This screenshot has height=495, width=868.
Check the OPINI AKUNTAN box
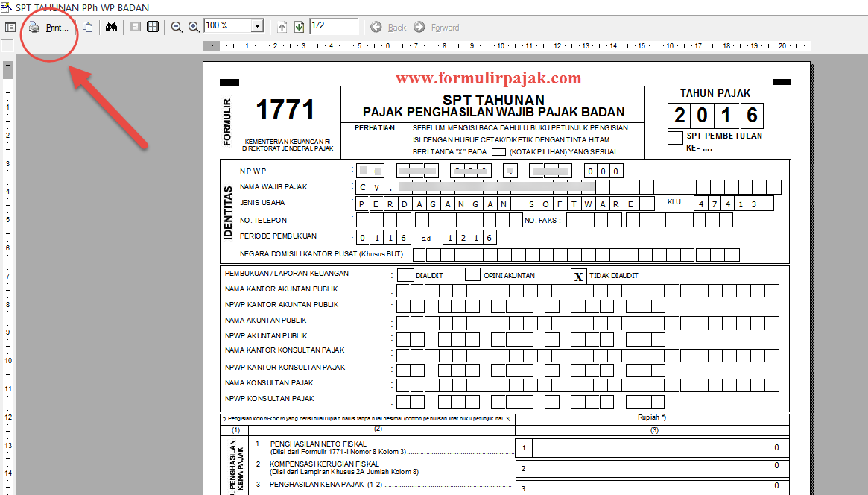(473, 274)
